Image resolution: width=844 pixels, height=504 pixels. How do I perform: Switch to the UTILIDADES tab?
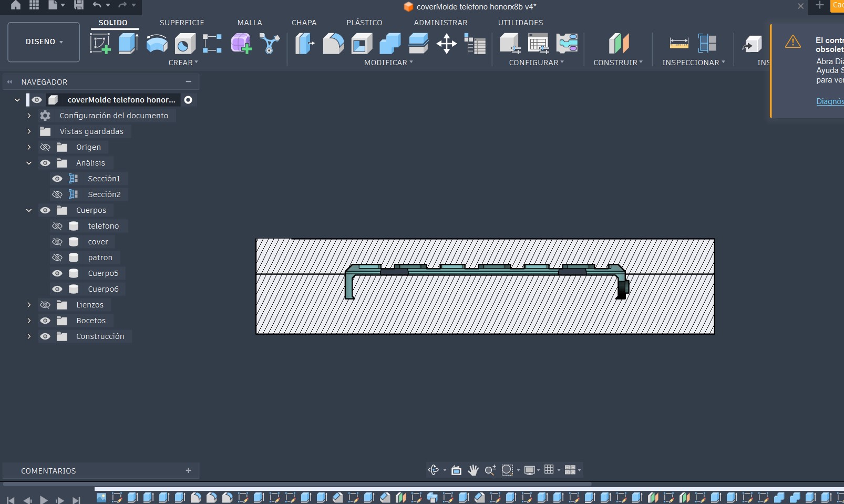click(520, 23)
